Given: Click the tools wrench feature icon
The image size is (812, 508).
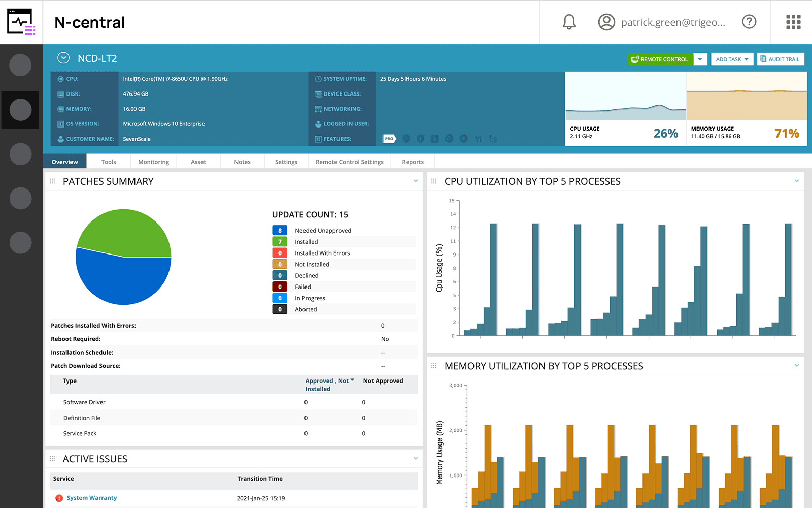Looking at the screenshot, I should click(x=478, y=138).
